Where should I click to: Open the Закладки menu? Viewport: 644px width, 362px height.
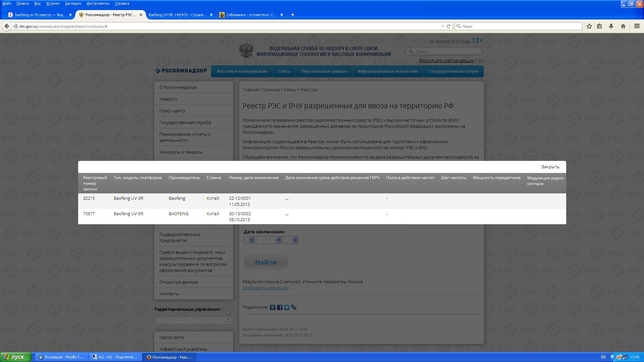click(73, 3)
